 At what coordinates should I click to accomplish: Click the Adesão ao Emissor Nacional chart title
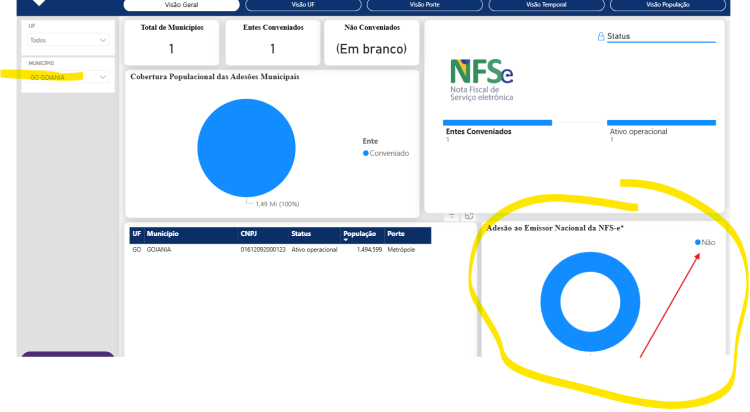pyautogui.click(x=555, y=228)
